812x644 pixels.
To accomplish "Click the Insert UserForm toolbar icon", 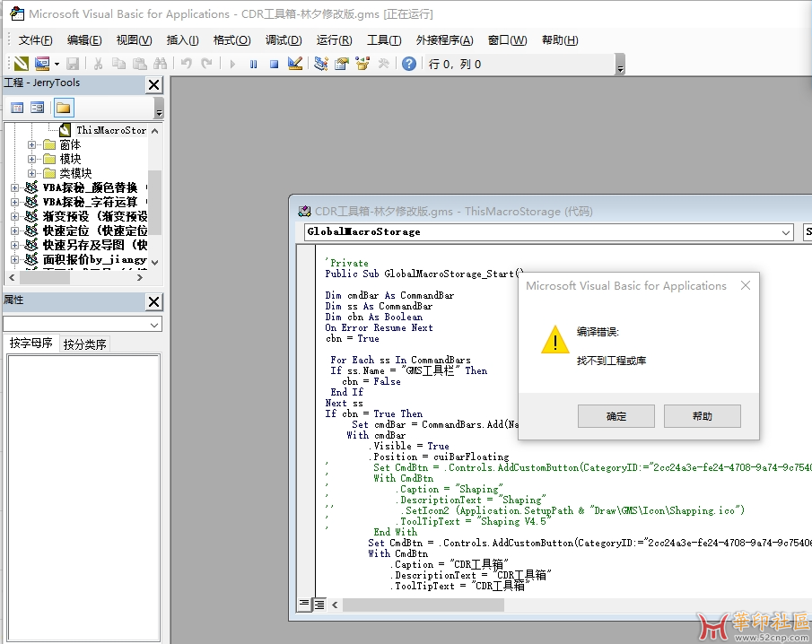I will tap(42, 64).
